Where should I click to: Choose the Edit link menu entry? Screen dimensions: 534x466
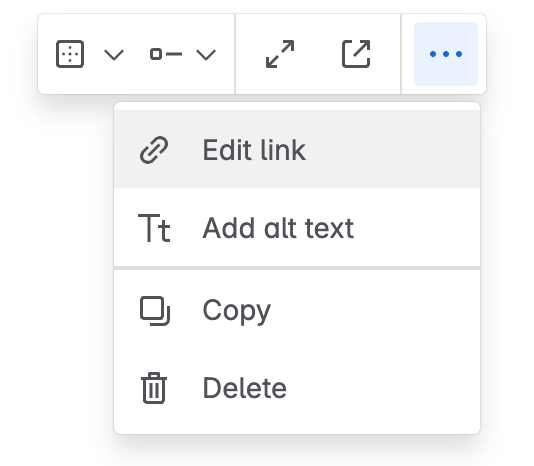click(x=297, y=149)
